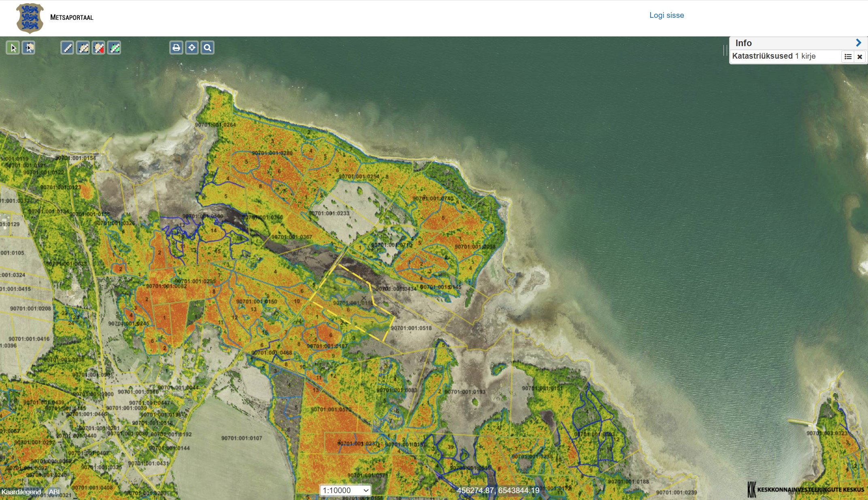Close the Katastriüksused result row
The width and height of the screenshot is (868, 500).
(x=860, y=57)
